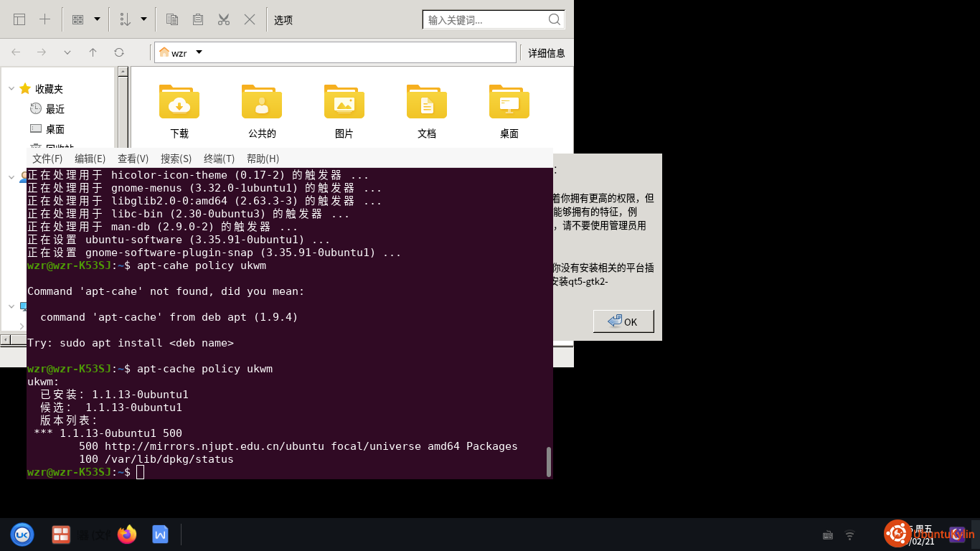
Task: Click the 详细信息 details button
Action: (x=546, y=52)
